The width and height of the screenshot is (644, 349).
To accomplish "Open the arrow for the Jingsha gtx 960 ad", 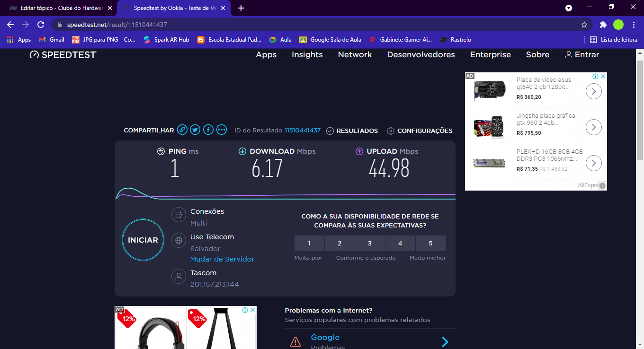I will tap(593, 127).
